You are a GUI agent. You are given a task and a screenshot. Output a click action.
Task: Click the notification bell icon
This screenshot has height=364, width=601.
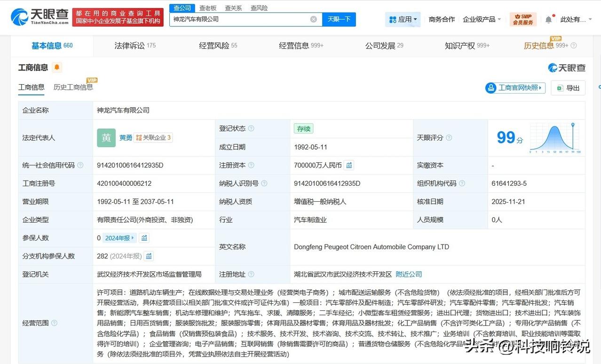click(x=548, y=19)
